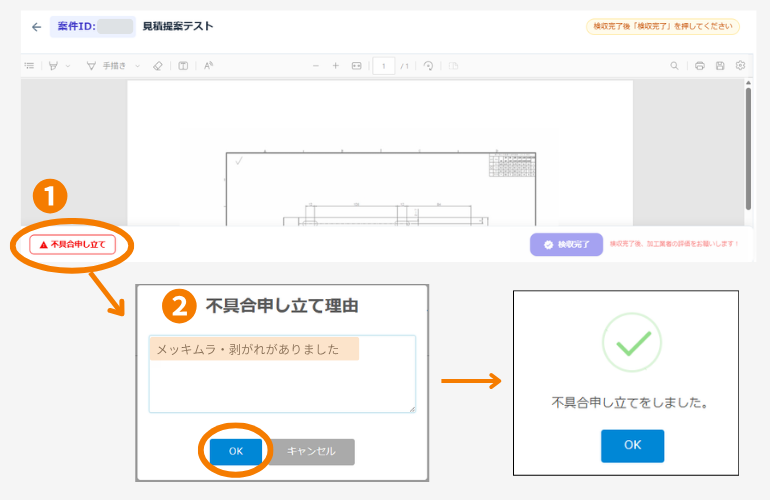Click the 検収完了 button
Image resolution: width=770 pixels, height=500 pixels.
[x=566, y=245]
